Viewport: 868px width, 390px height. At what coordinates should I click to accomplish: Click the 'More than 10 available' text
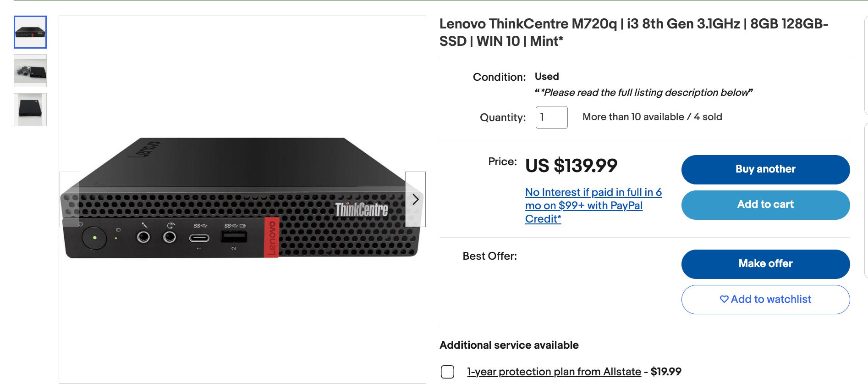633,117
